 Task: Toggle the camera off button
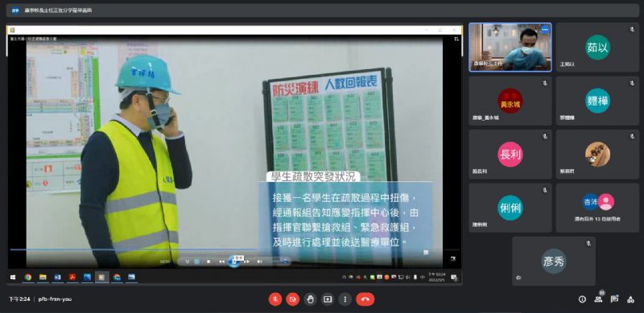[x=293, y=299]
